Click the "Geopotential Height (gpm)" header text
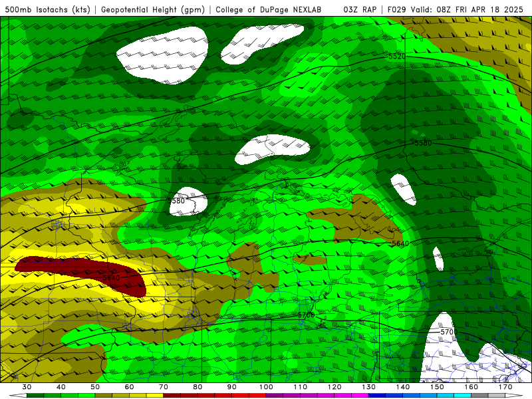 [153, 9]
